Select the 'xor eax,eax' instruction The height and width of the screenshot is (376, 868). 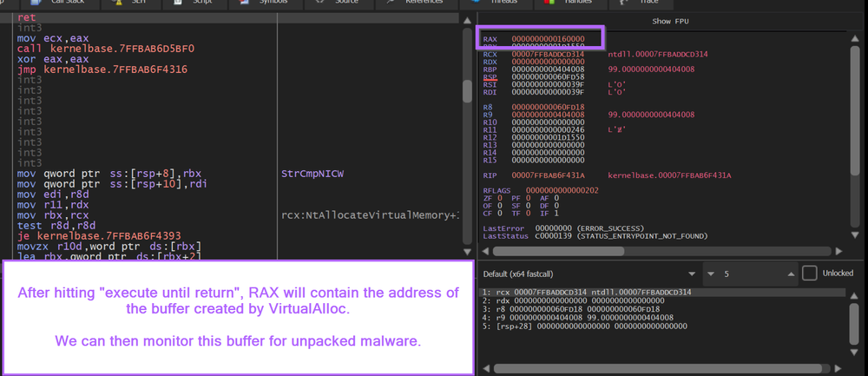pyautogui.click(x=53, y=59)
